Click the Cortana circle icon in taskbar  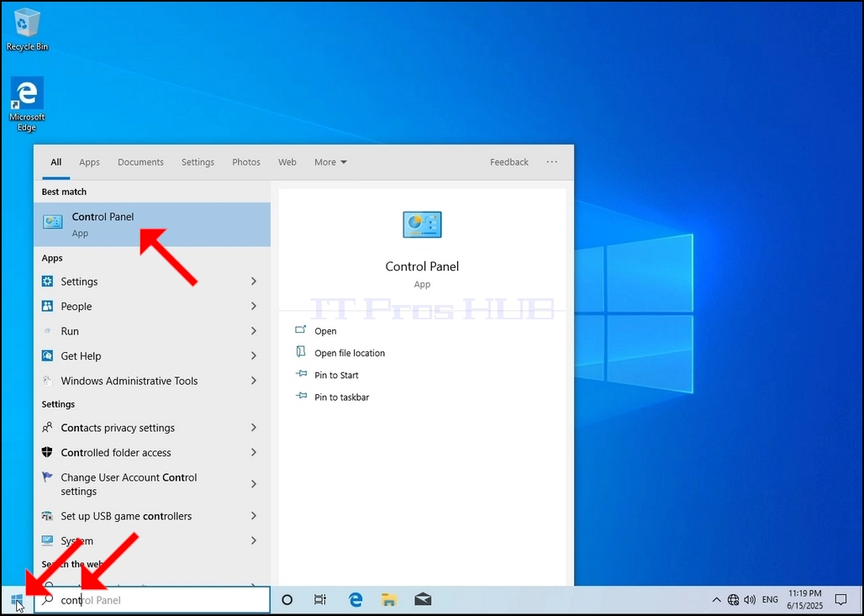[x=287, y=599]
